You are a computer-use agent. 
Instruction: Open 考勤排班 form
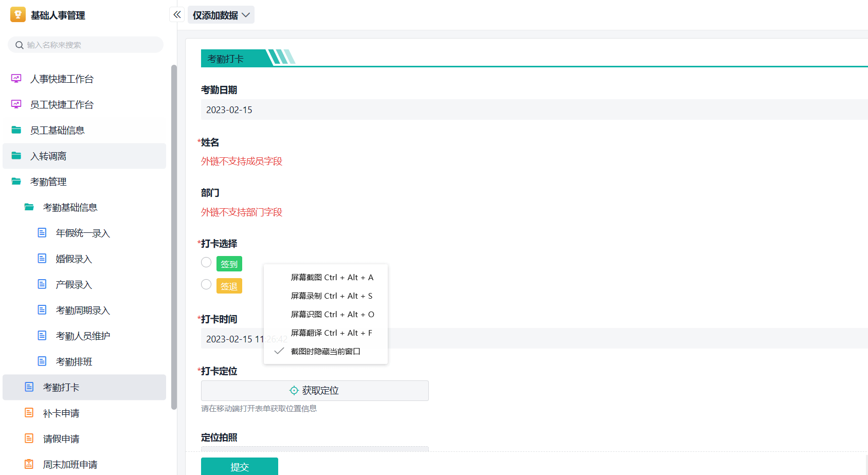[84, 361]
